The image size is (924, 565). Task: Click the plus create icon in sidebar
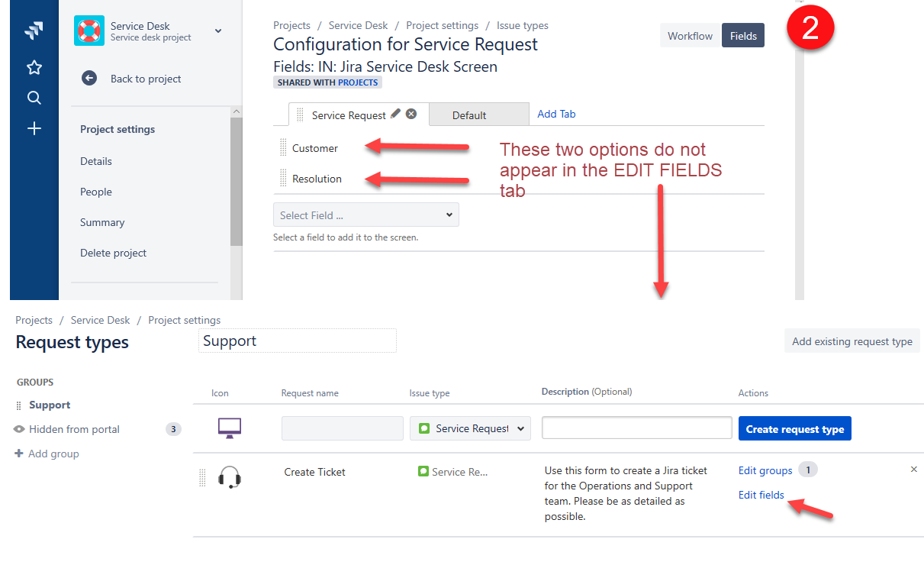34,128
